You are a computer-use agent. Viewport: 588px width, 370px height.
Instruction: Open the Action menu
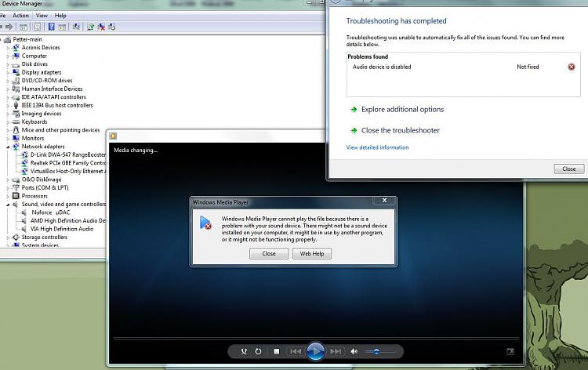pyautogui.click(x=20, y=16)
